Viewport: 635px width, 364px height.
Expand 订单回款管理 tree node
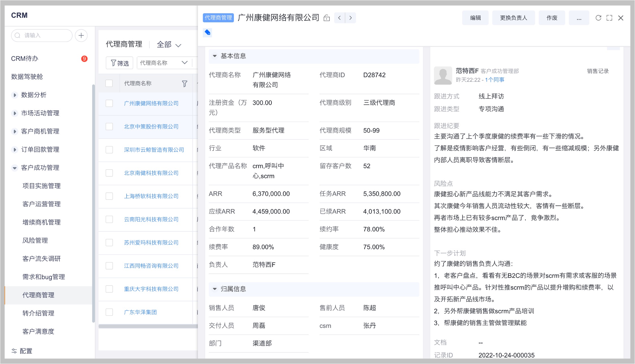coord(14,150)
